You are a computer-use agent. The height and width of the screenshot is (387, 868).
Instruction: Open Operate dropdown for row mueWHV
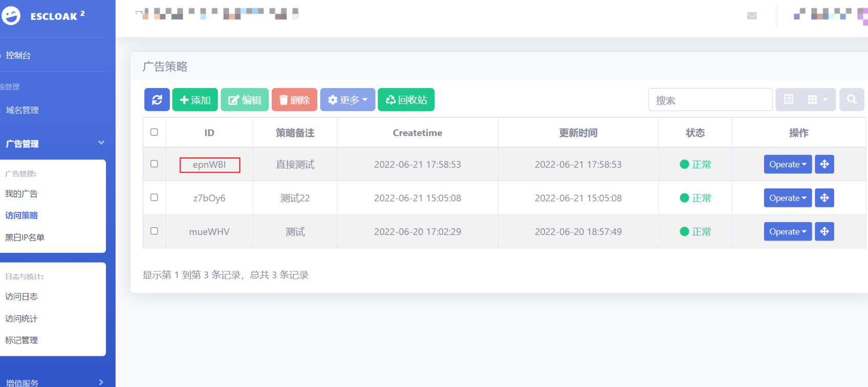[x=788, y=232]
